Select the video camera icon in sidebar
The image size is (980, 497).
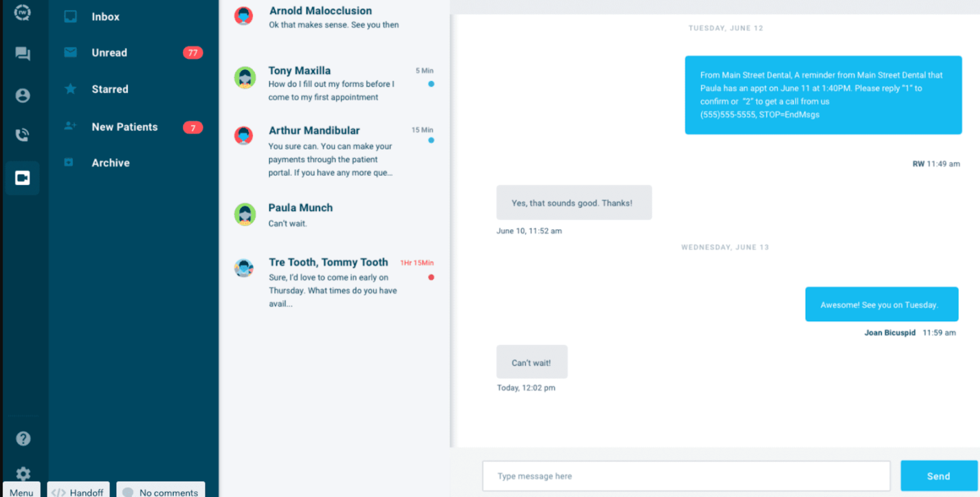[x=23, y=178]
